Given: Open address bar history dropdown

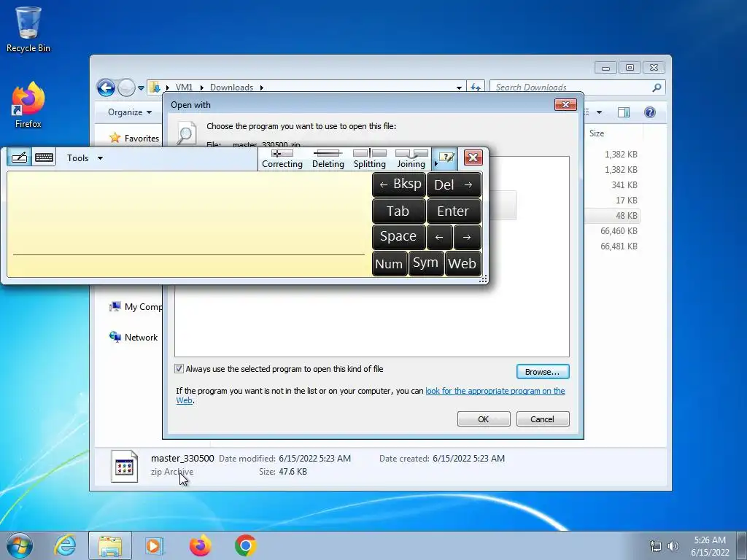Looking at the screenshot, I should [459, 87].
